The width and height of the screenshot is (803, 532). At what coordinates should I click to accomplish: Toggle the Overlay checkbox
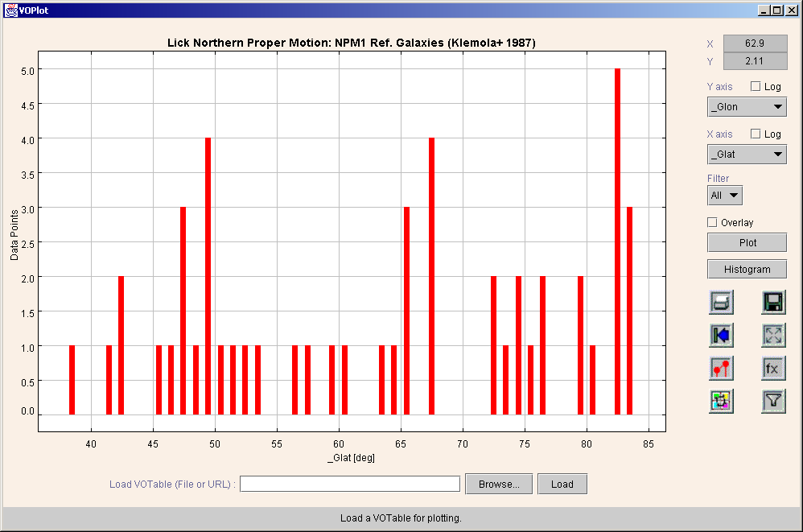(712, 222)
